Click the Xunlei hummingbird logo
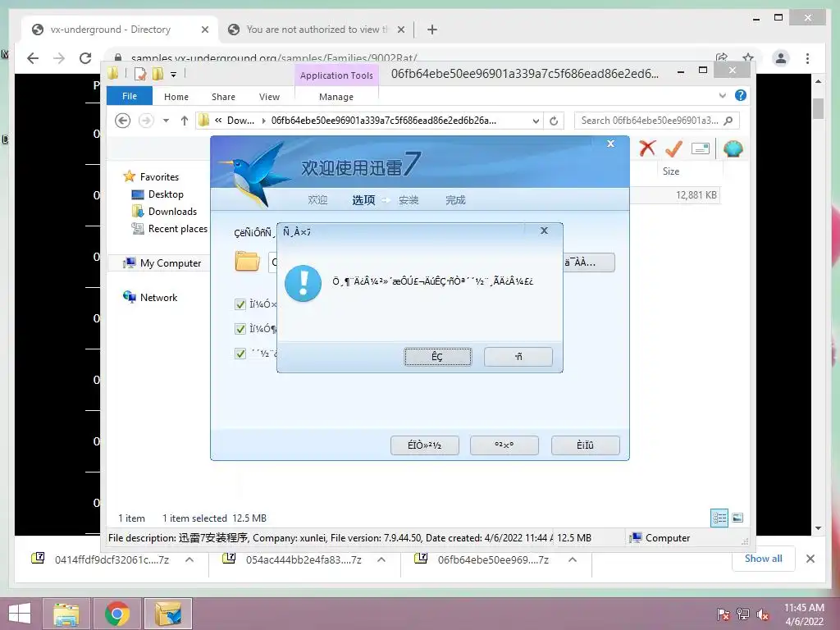The height and width of the screenshot is (630, 840). (256, 175)
